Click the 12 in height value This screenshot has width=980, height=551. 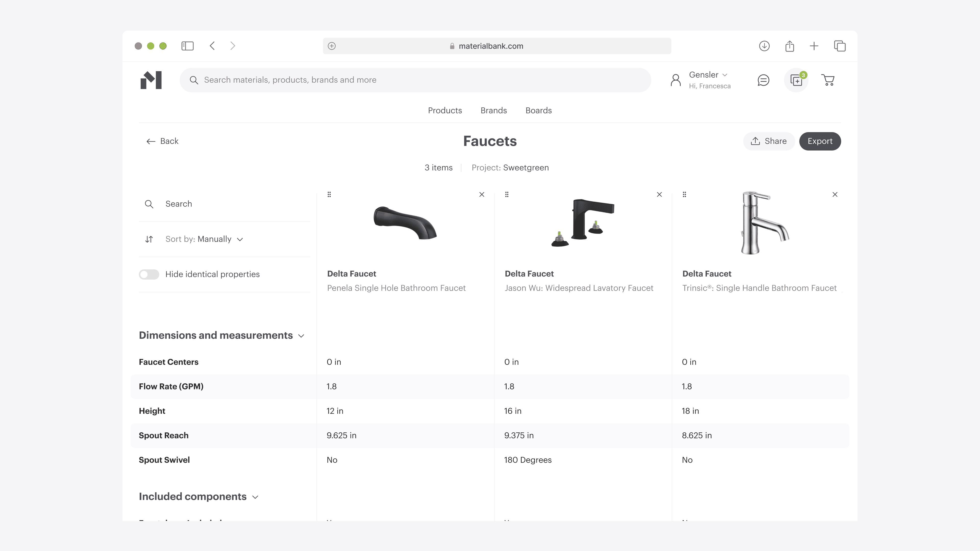335,411
